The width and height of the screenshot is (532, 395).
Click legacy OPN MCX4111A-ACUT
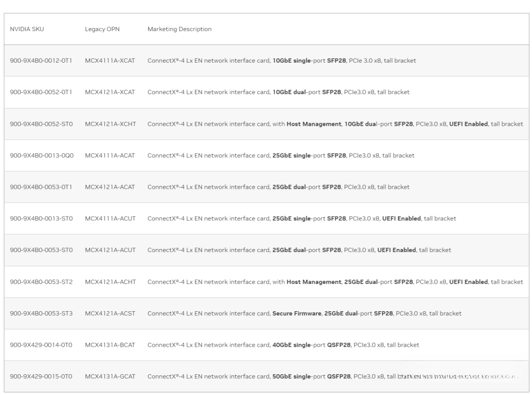tap(110, 219)
